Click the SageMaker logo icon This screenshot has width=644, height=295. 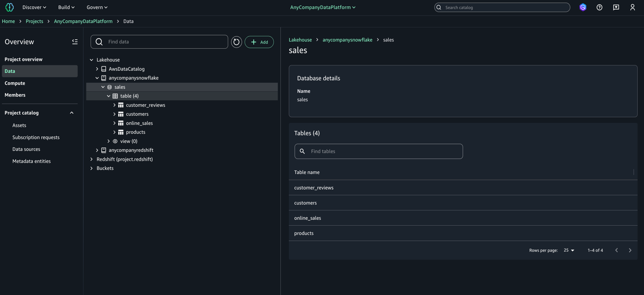[9, 7]
